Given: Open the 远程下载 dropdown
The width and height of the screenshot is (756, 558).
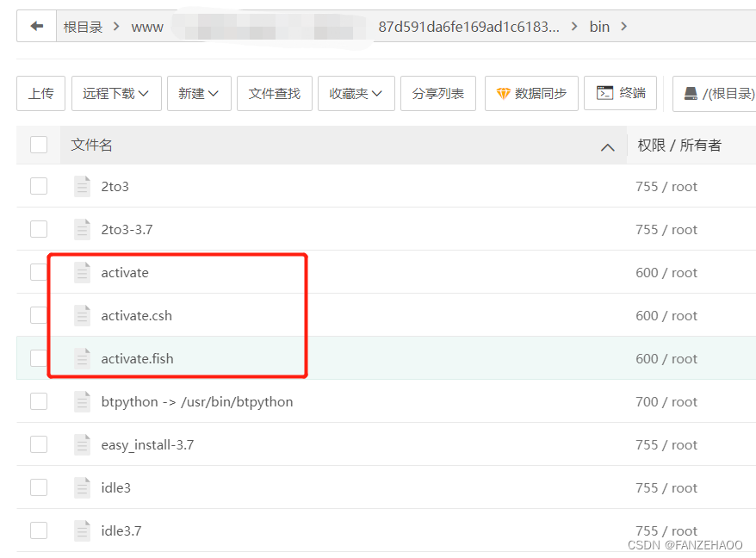Looking at the screenshot, I should [116, 94].
